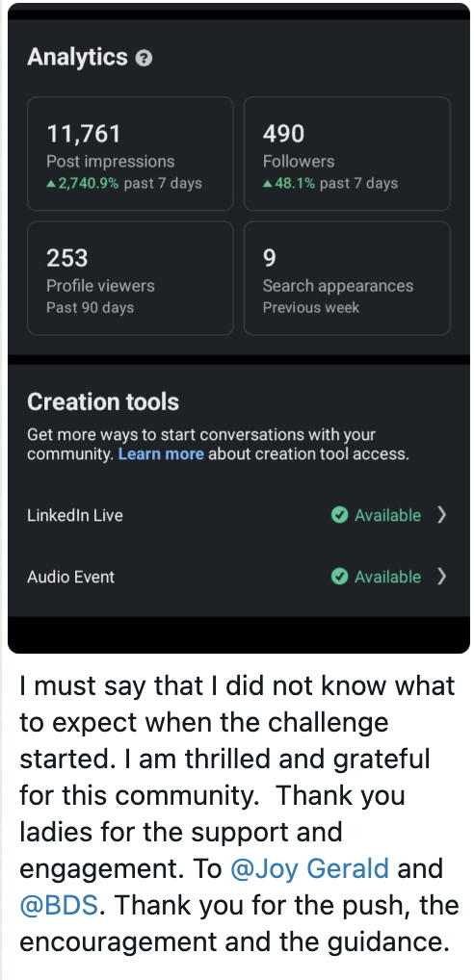Click the green up arrow on Followers
The height and width of the screenshot is (980, 474).
click(x=268, y=184)
